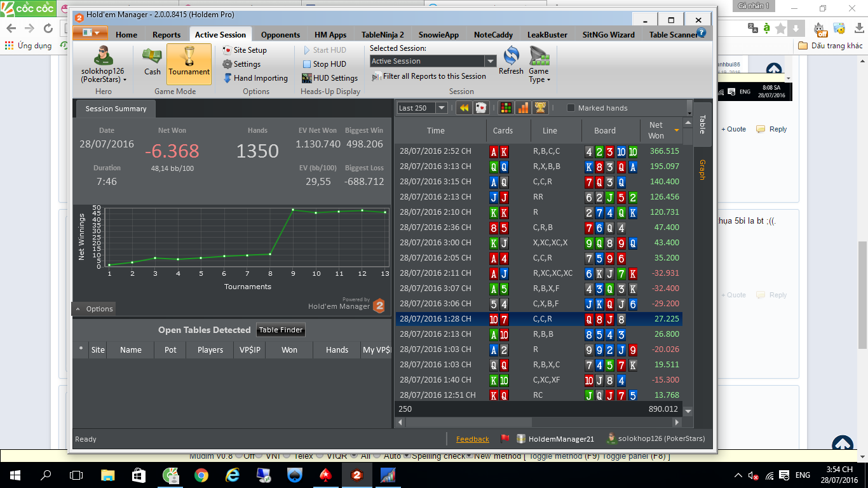Open Site Setup options
868x488 pixels.
245,50
